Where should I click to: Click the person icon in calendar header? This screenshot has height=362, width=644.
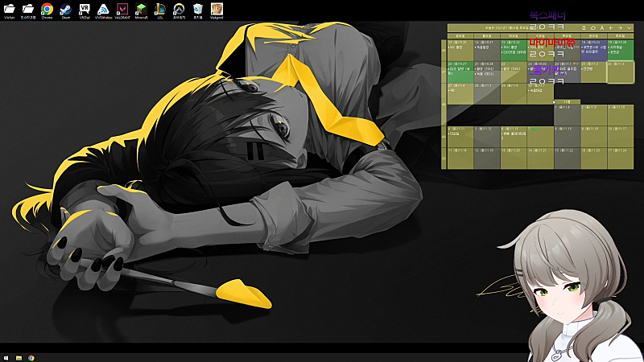(x=602, y=28)
